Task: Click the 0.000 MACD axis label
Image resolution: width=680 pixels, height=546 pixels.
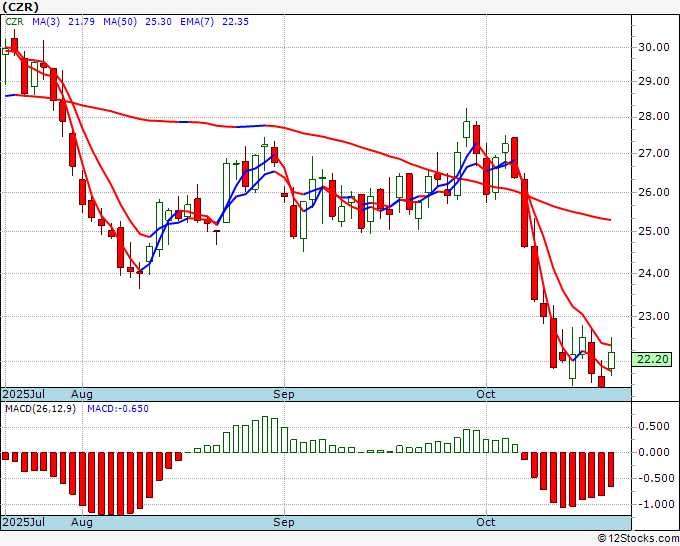Action: pyautogui.click(x=654, y=452)
